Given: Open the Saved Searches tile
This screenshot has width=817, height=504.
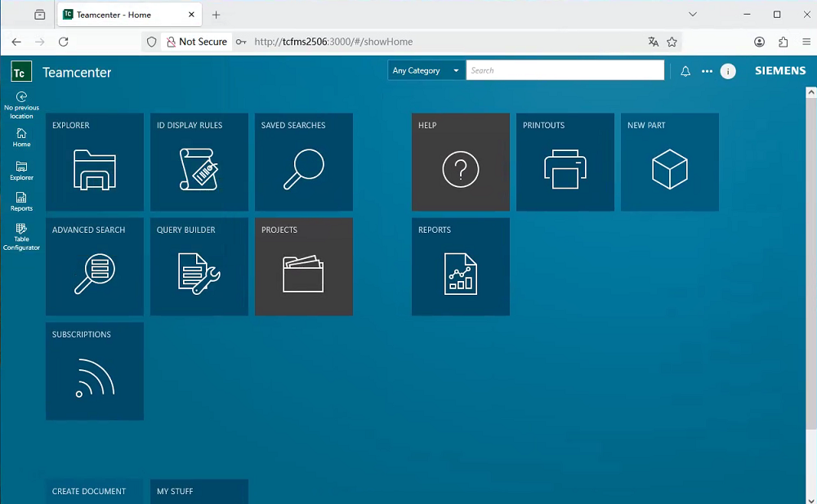Looking at the screenshot, I should pos(304,162).
